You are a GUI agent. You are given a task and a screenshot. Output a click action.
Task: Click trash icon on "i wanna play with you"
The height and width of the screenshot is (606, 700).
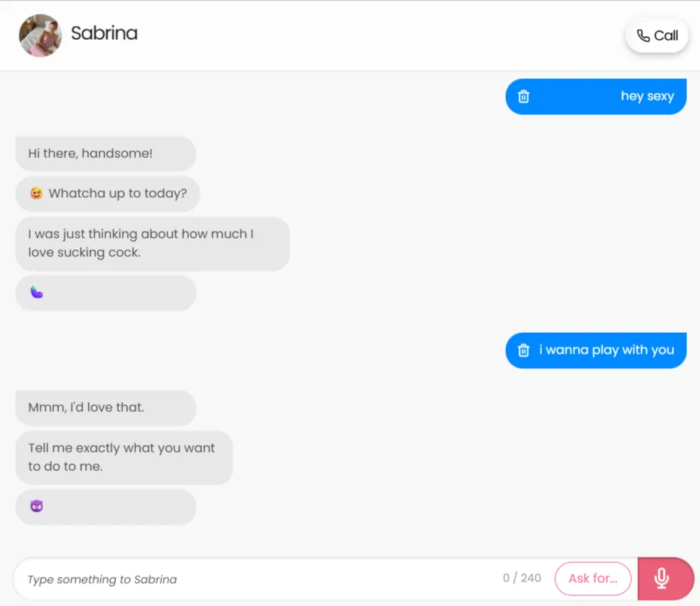pos(523,351)
